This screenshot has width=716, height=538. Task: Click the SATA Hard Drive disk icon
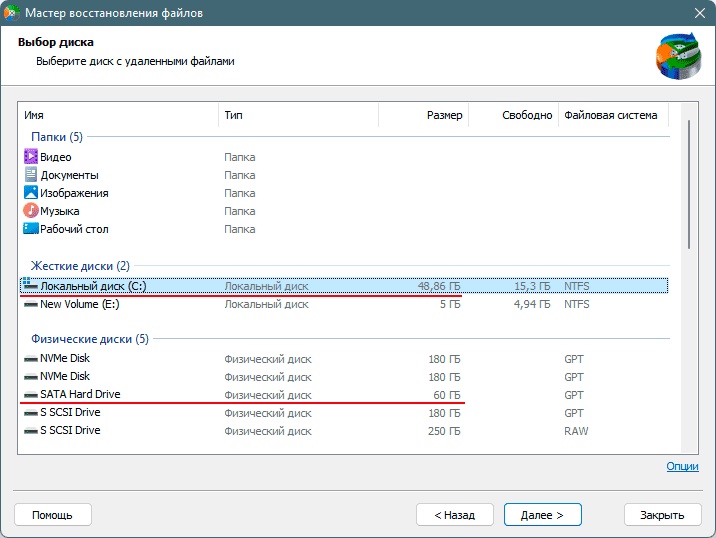[x=31, y=395]
